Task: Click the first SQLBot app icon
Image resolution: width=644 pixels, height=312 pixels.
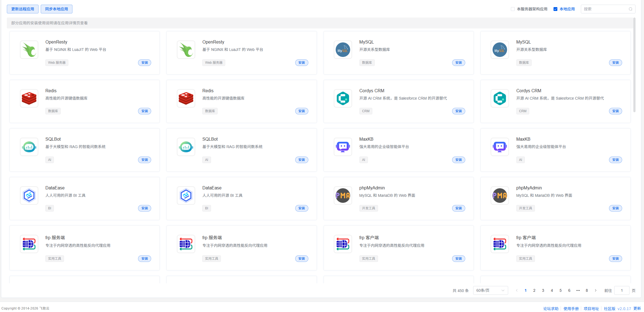Action: [29, 147]
